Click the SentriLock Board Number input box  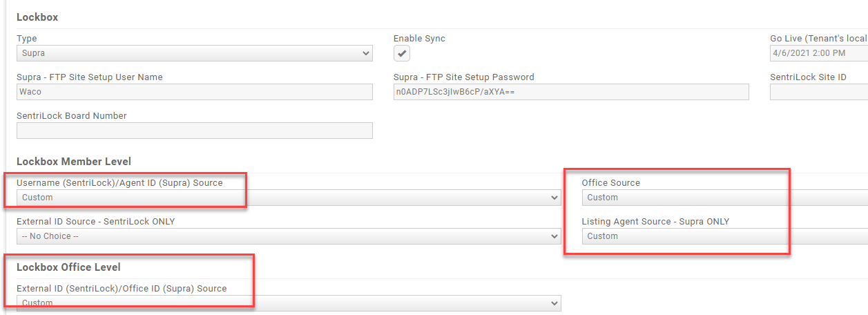pos(194,131)
